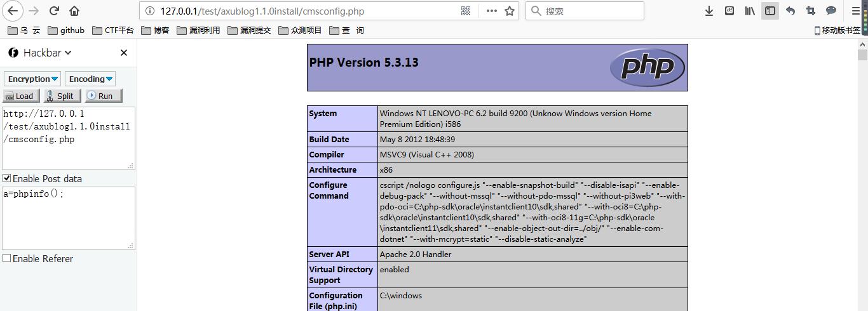Viewport: 868px width, 311px height.
Task: Reload the current page
Action: tap(54, 11)
